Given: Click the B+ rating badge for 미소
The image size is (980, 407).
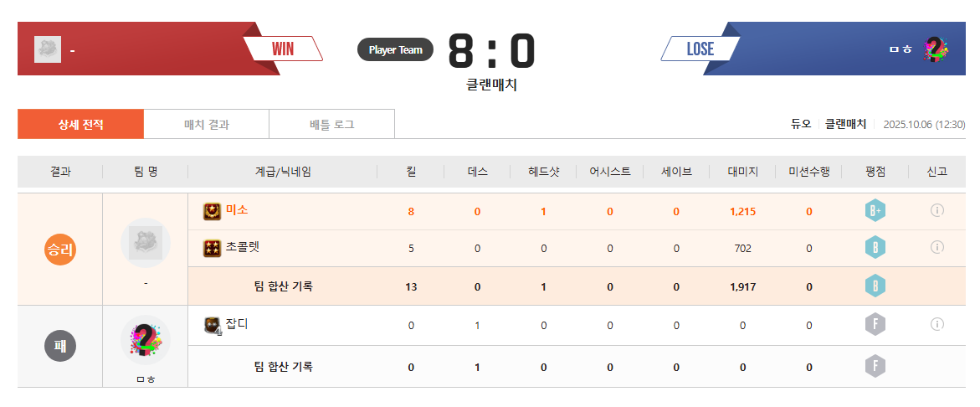Looking at the screenshot, I should coord(875,211).
